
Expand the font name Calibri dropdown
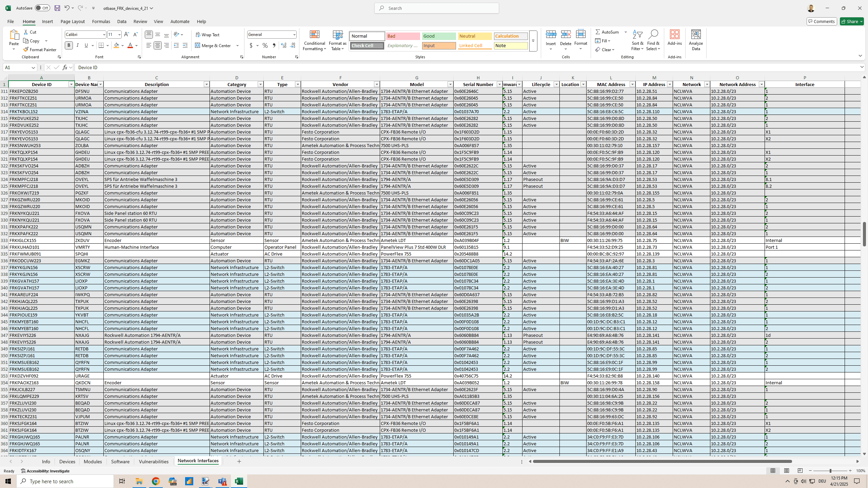point(104,35)
